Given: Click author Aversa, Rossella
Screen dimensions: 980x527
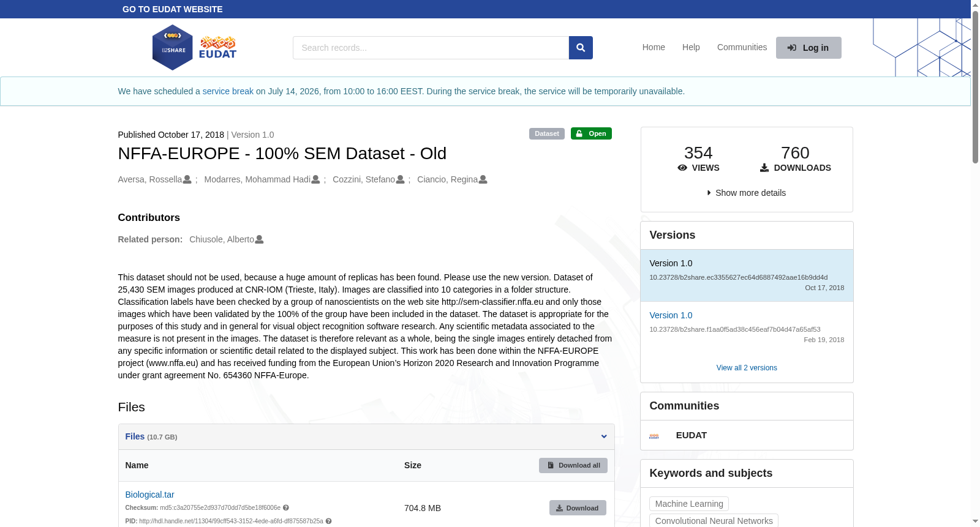Looking at the screenshot, I should [150, 179].
